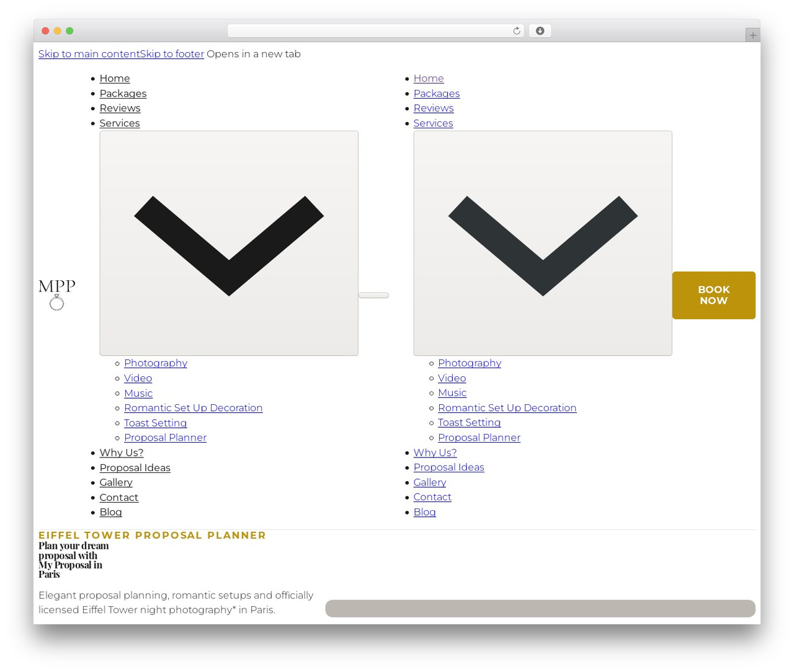Select Services in the blue navigation menu
Image resolution: width=794 pixels, height=672 pixels.
point(433,123)
